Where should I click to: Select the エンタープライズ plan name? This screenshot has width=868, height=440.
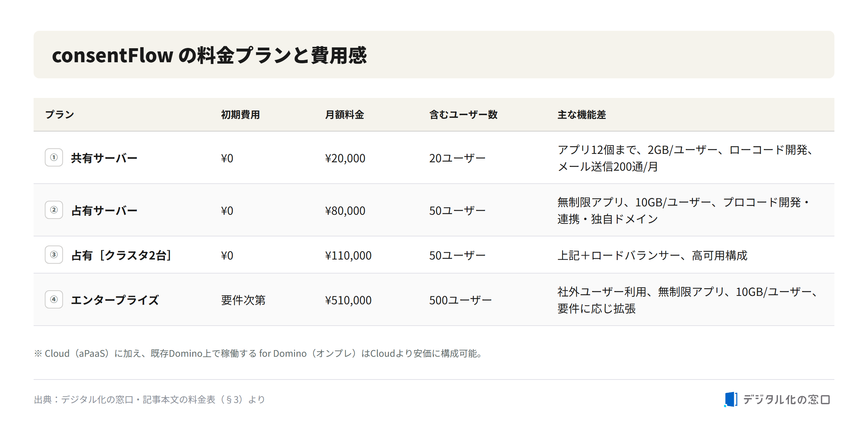coord(115,300)
